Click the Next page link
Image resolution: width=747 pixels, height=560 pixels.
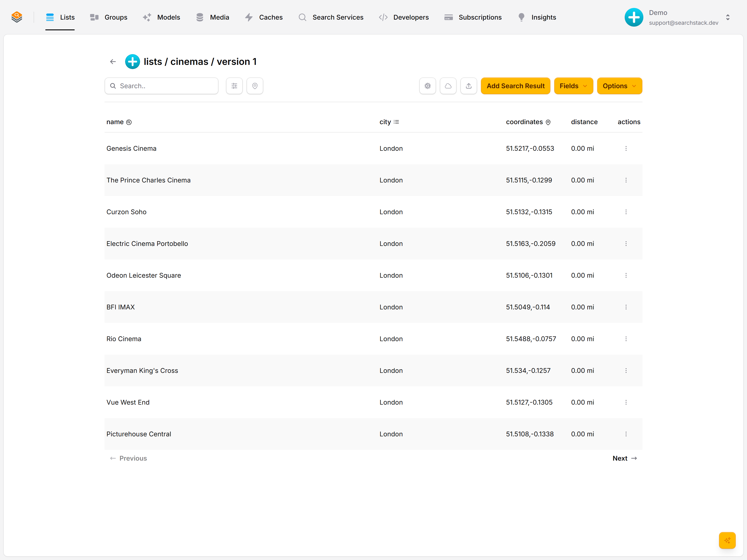point(625,458)
